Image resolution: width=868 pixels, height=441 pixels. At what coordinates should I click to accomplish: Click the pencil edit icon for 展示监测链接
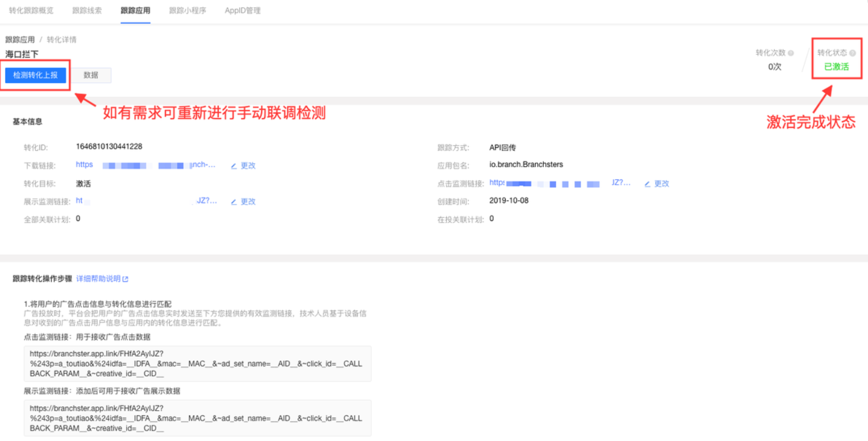pyautogui.click(x=234, y=202)
